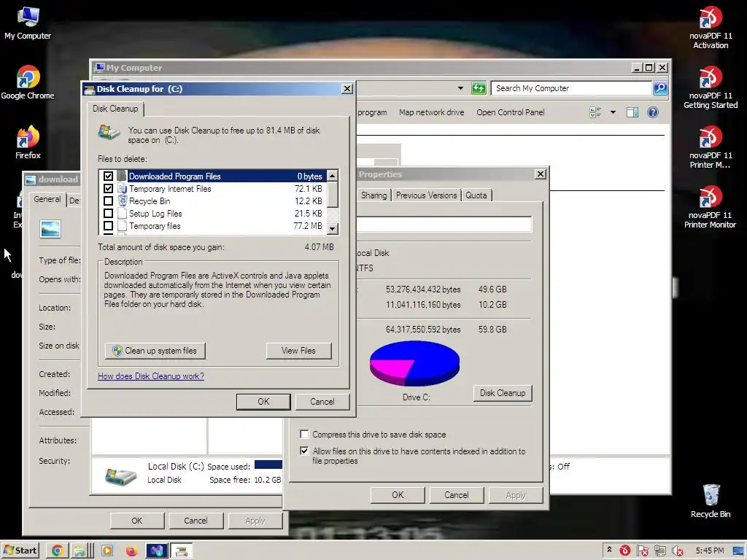Click the show desktop icon beside the clock
Image resolution: width=747 pixels, height=560 pixels.
(738, 551)
